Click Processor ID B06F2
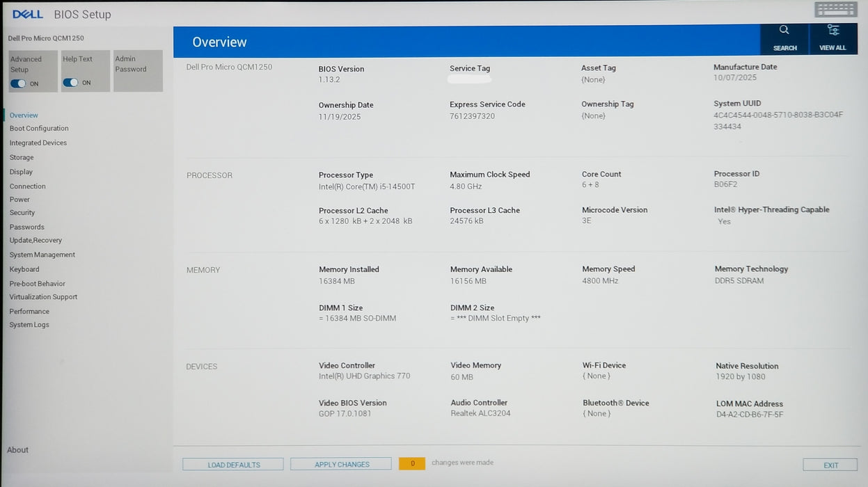Screen dimensions: 868x487 [x=725, y=185]
